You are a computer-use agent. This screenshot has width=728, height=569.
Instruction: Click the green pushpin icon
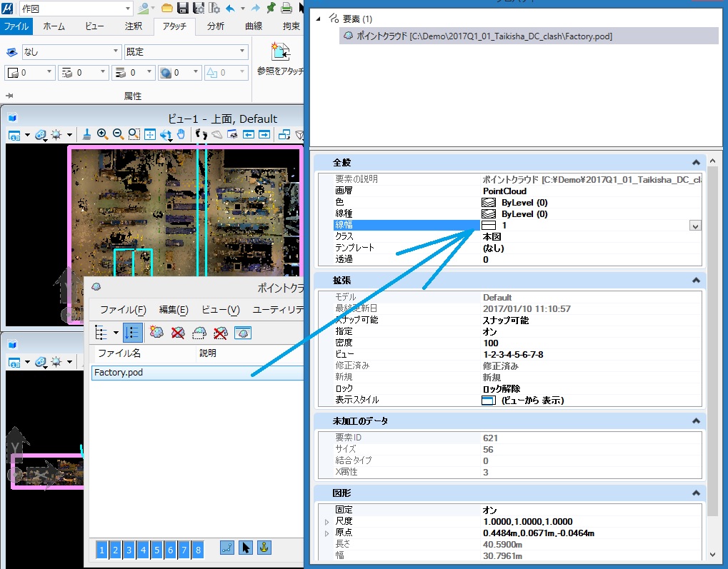coord(271,8)
